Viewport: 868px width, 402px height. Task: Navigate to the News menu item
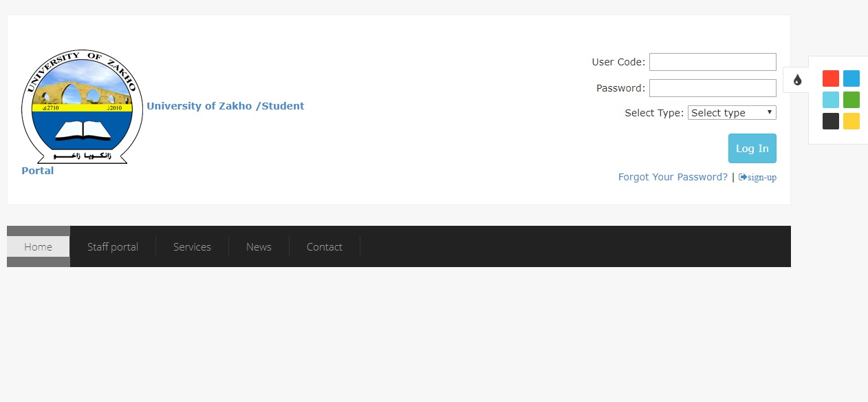click(x=259, y=246)
